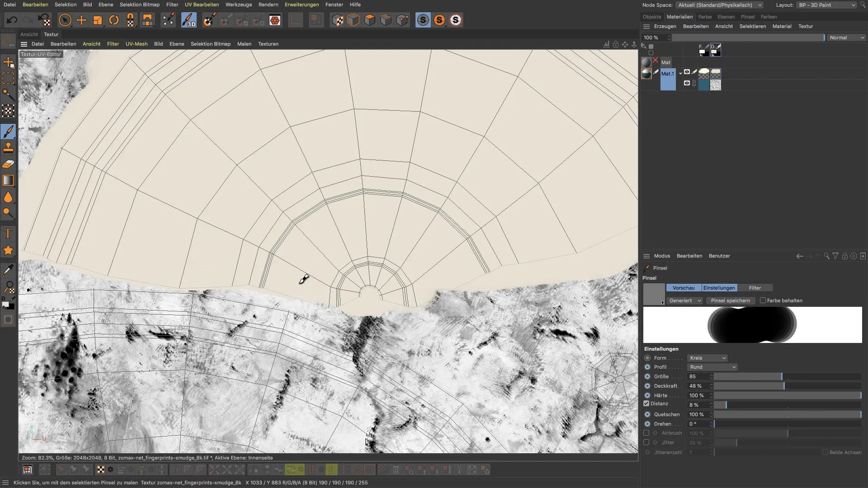
Task: Select the Brush tool in left toolbar
Action: pos(8,131)
